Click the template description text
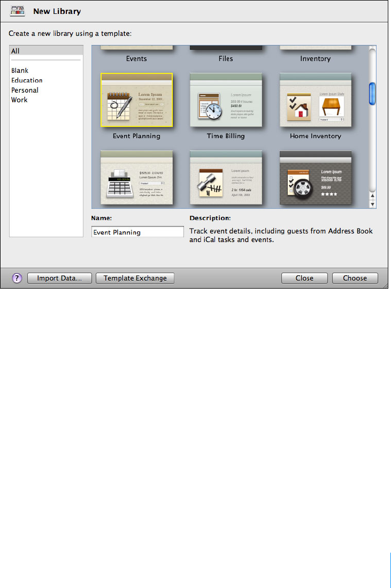This screenshot has width=391, height=588. coord(281,235)
